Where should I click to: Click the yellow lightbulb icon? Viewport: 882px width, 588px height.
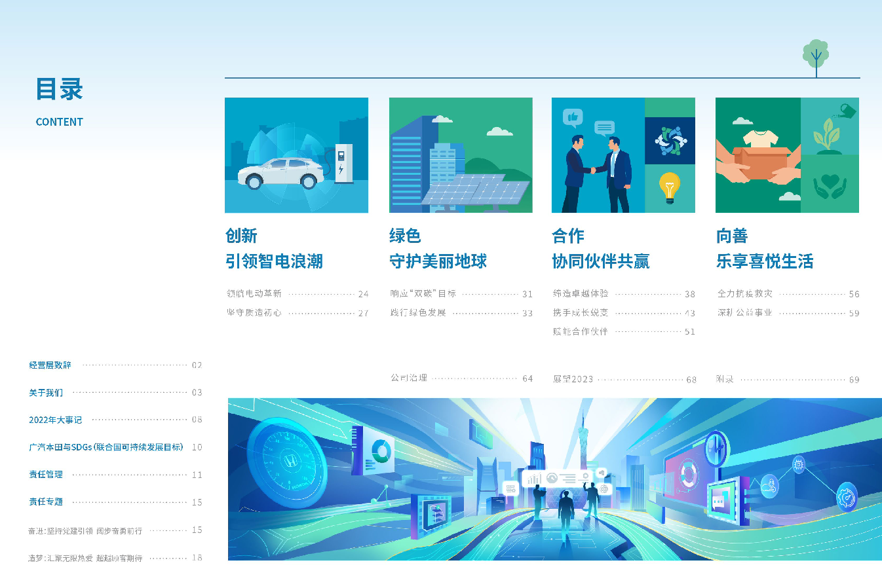(669, 187)
